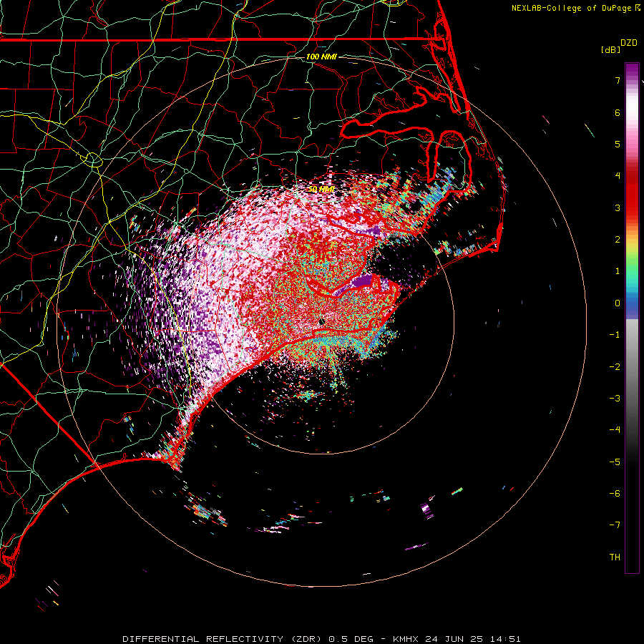
Task: Click the 3 value on the color scale
Action: pyautogui.click(x=618, y=208)
